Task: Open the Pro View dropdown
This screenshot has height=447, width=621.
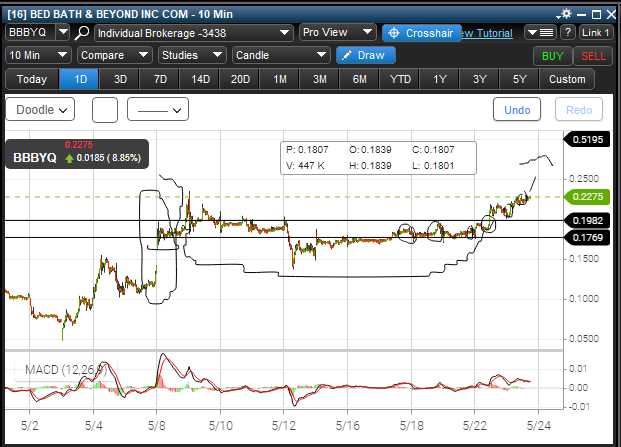Action: tap(337, 32)
